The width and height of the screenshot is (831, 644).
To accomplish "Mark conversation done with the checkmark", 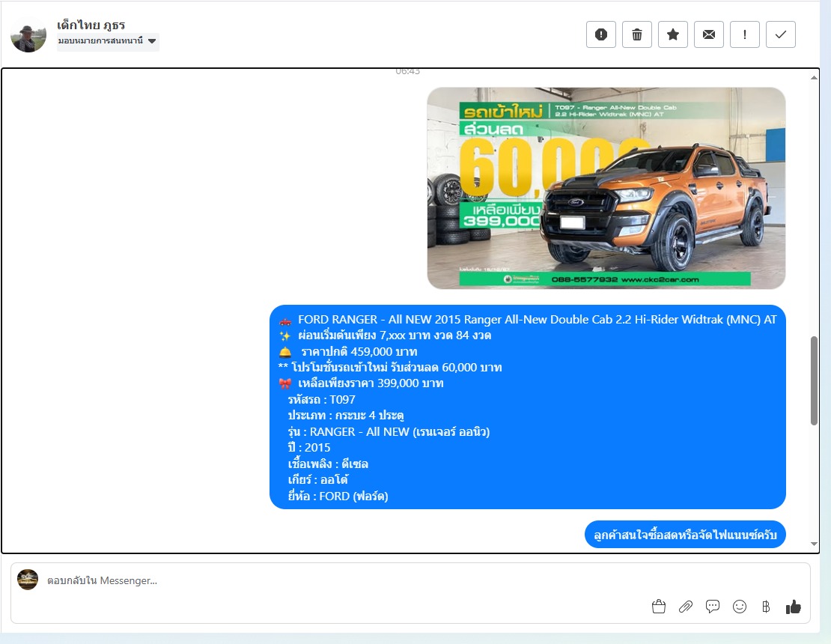I will coord(781,34).
